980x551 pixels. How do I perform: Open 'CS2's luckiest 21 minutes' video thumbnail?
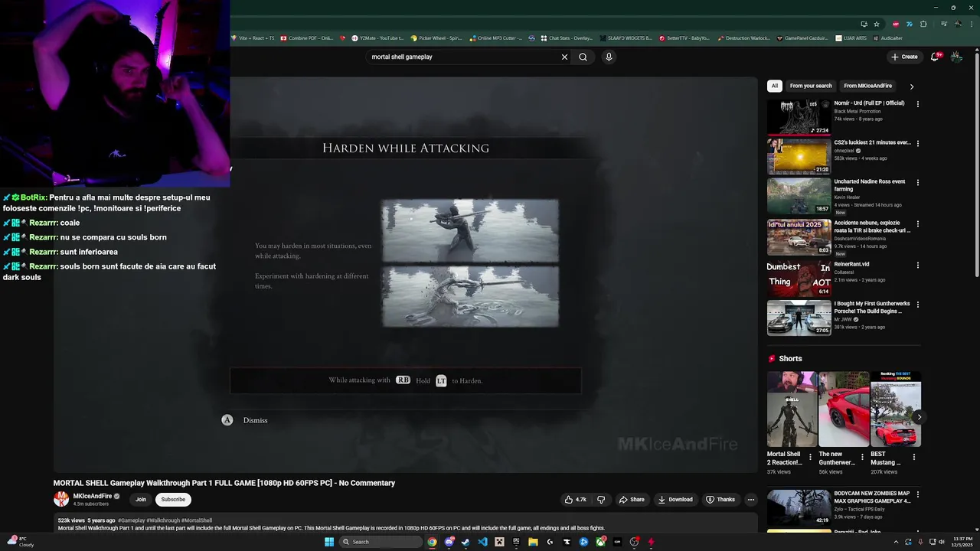[x=799, y=157]
